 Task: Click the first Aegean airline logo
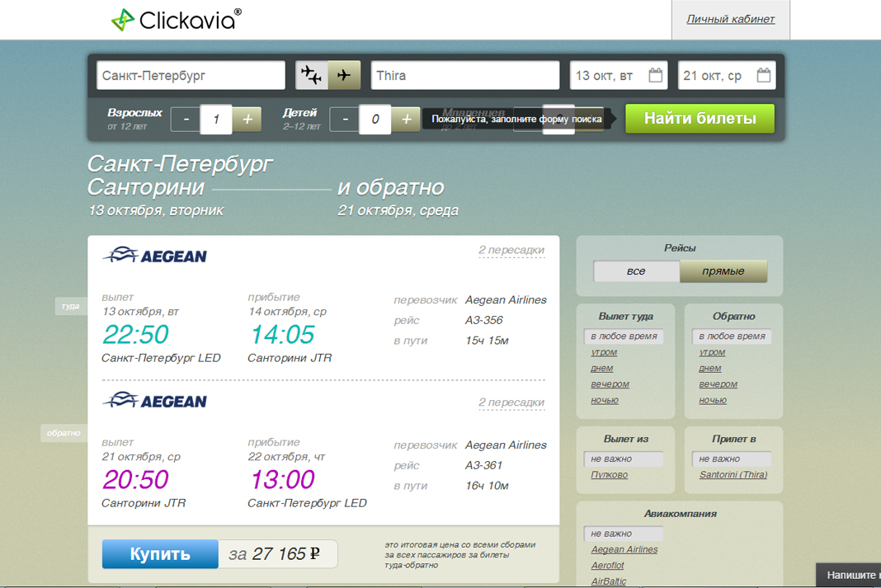(155, 256)
